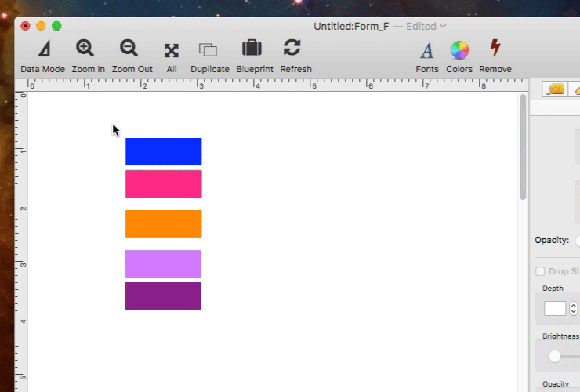Enable the Drop Shadow checkbox
The height and width of the screenshot is (392, 580).
(x=540, y=271)
